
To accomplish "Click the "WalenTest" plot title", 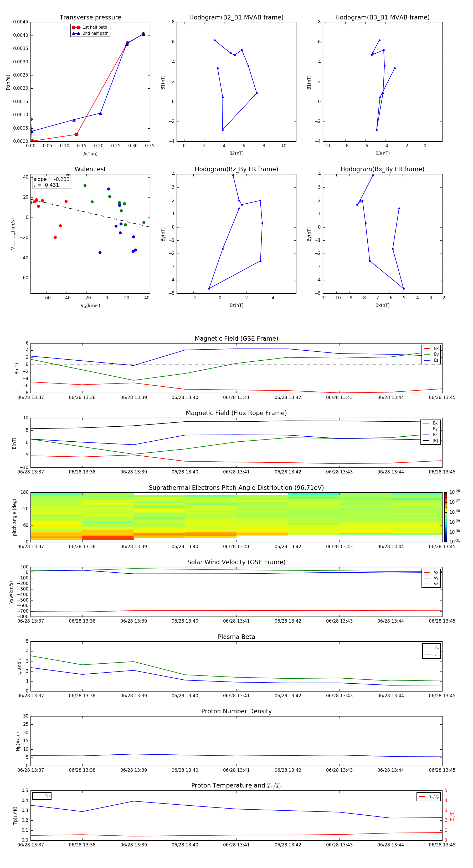I will point(90,169).
